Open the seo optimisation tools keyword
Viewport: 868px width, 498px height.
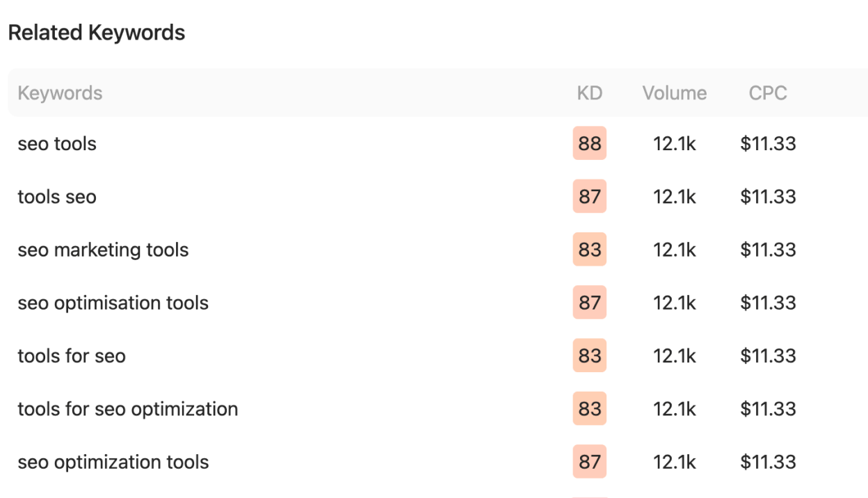(113, 303)
